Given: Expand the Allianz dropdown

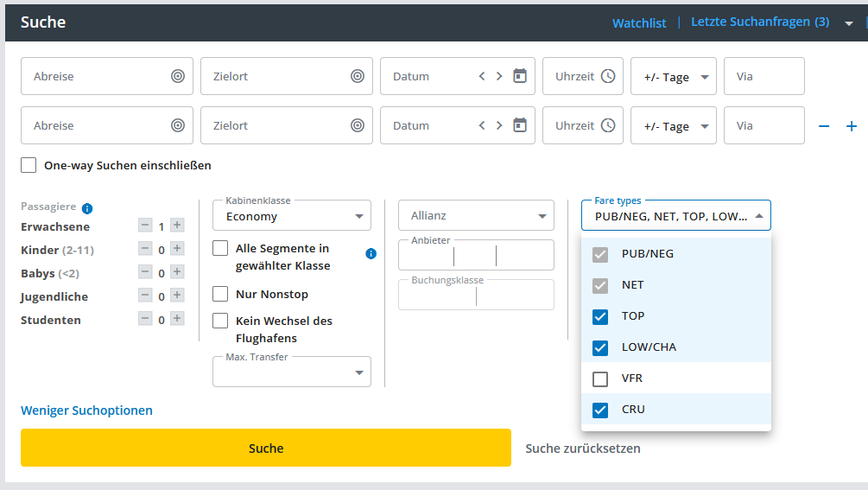Looking at the screenshot, I should coord(476,215).
